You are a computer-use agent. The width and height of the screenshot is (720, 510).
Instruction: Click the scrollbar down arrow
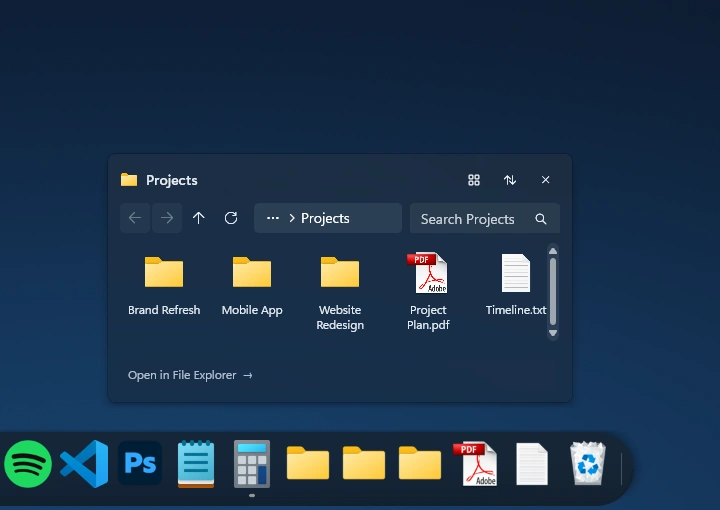coord(553,333)
